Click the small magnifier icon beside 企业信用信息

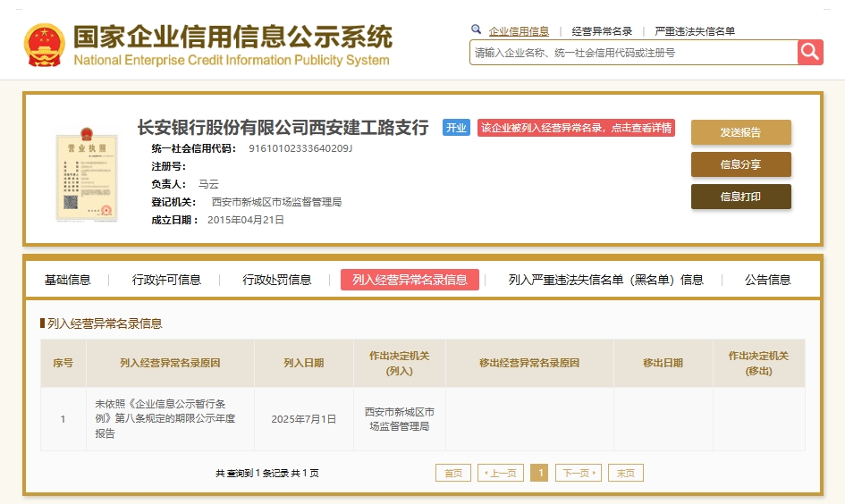[476, 29]
